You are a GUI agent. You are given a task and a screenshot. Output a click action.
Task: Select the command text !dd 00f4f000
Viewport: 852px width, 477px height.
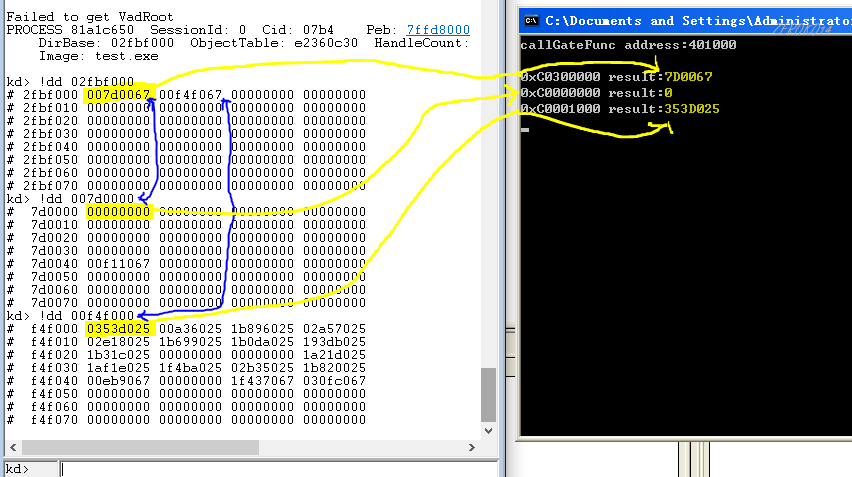[x=86, y=316]
